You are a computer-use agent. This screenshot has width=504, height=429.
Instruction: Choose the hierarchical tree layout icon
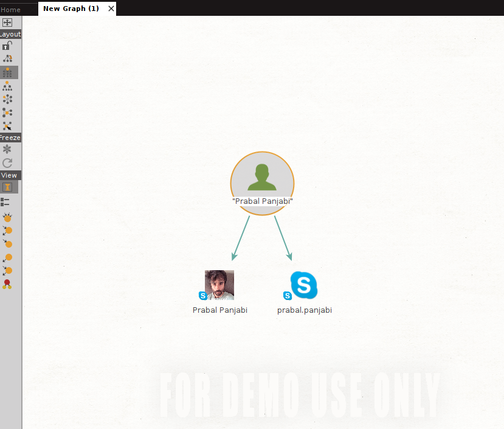pos(7,86)
